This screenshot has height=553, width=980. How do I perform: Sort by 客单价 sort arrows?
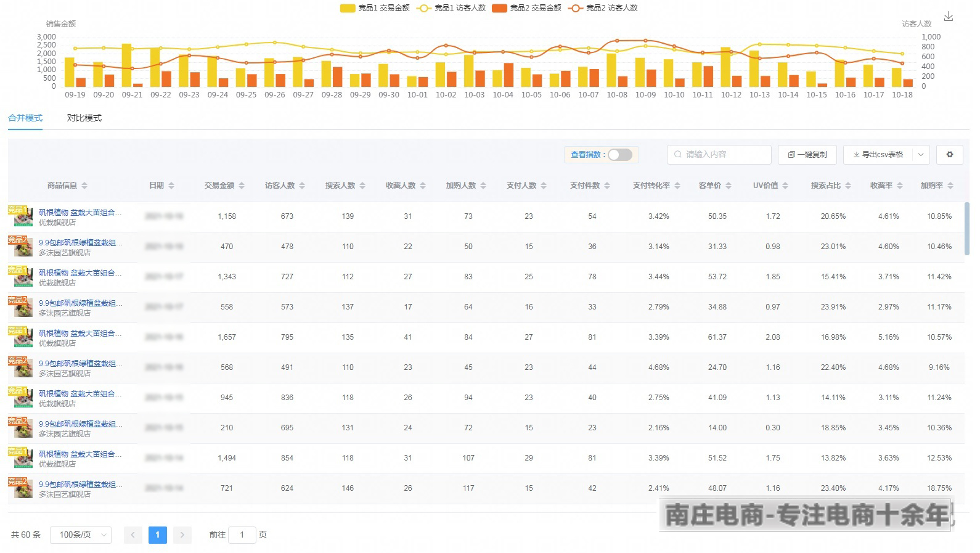729,186
